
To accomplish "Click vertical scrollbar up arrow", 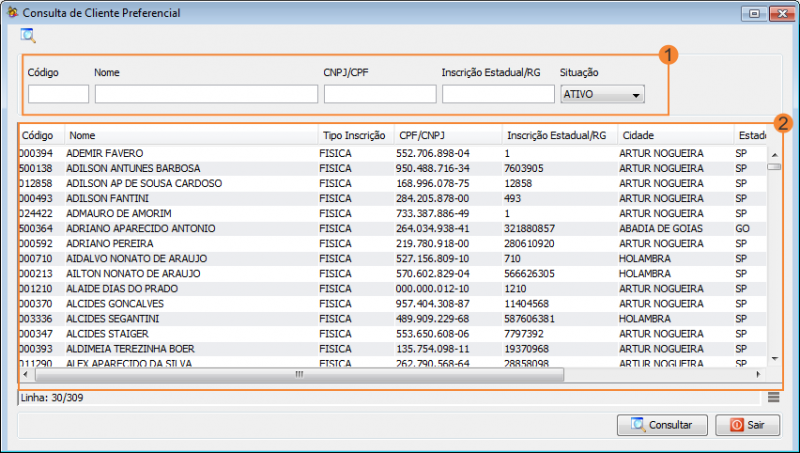I will coord(774,155).
